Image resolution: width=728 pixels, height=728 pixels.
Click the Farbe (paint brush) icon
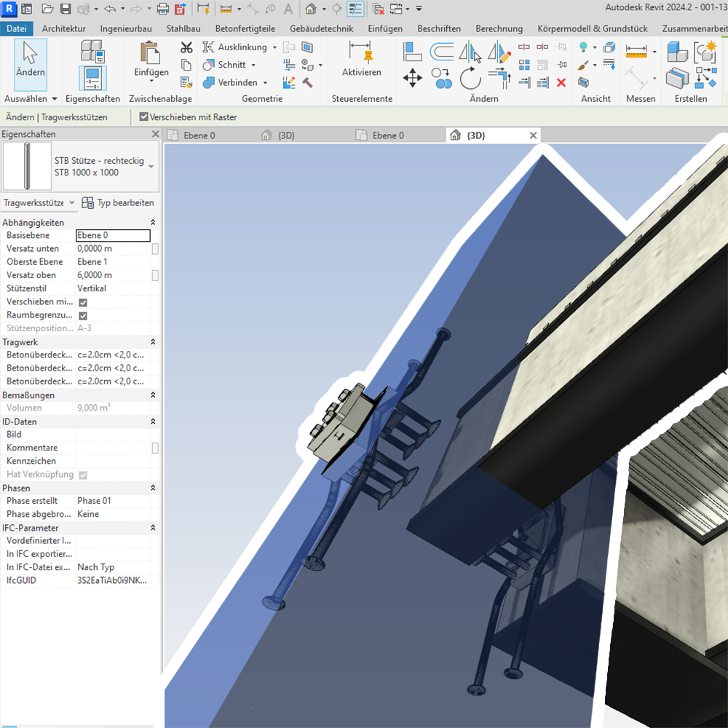coord(584,65)
